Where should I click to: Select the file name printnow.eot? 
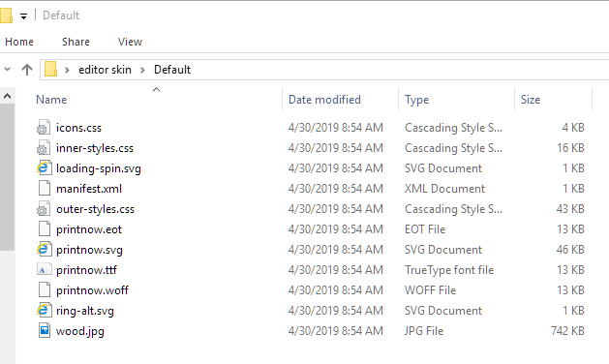point(88,229)
